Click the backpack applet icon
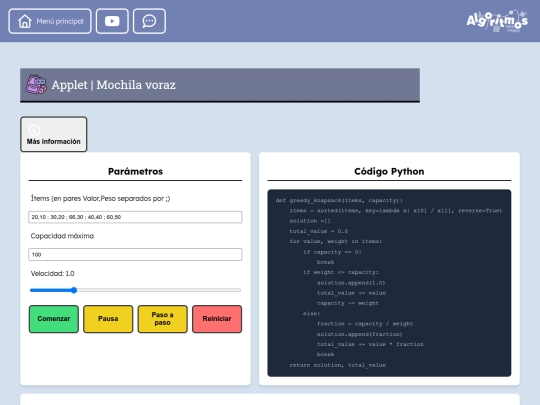This screenshot has height=405, width=540. tap(36, 84)
